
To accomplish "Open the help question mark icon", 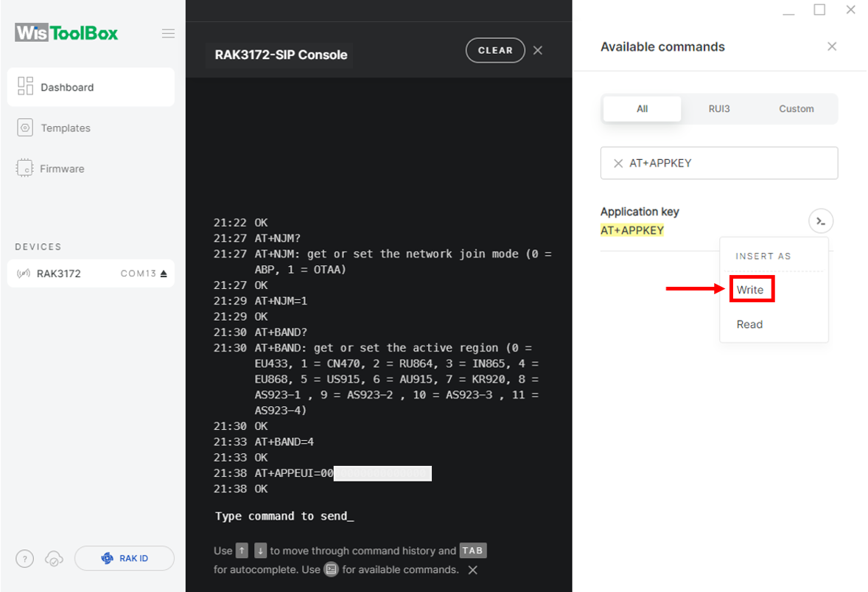I will [x=25, y=559].
